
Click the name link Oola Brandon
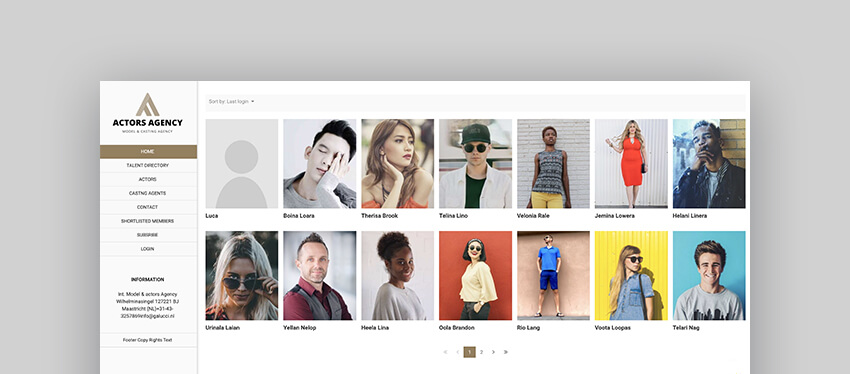(x=457, y=328)
